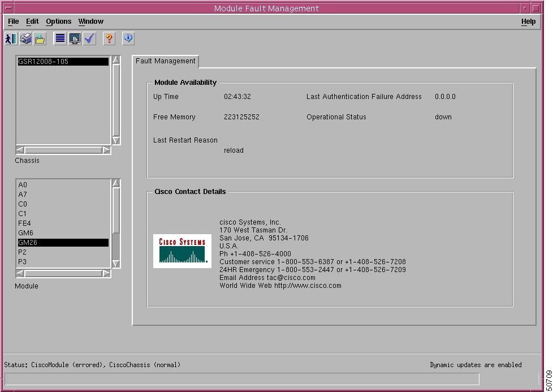Open the Edit menu
This screenshot has width=553, height=392.
click(32, 21)
